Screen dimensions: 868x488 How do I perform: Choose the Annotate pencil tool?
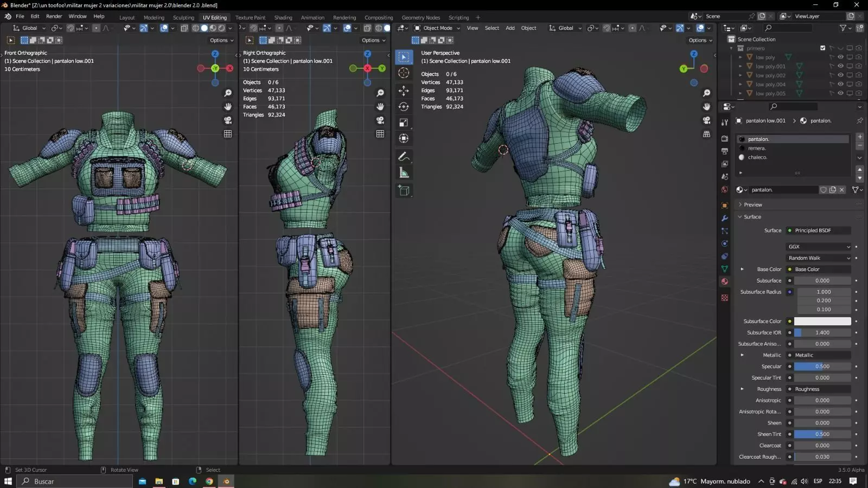404,157
